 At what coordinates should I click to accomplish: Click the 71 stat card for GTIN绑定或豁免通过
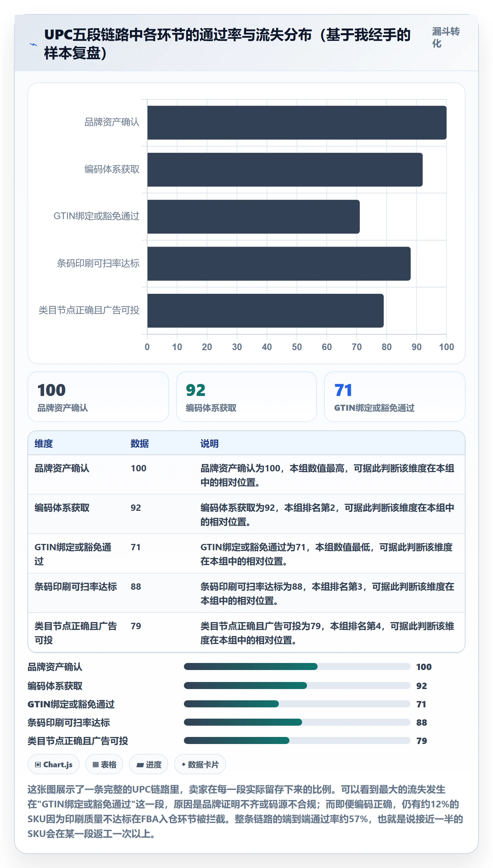[x=395, y=397]
